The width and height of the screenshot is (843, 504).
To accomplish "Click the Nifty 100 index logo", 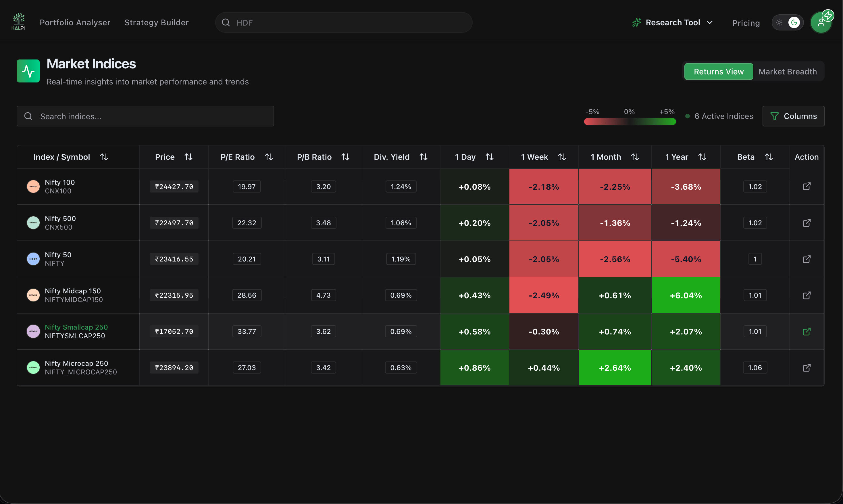I will 33,186.
